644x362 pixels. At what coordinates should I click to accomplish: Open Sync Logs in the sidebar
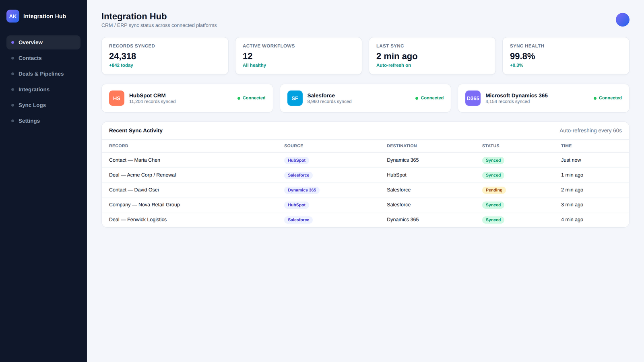pyautogui.click(x=43, y=105)
